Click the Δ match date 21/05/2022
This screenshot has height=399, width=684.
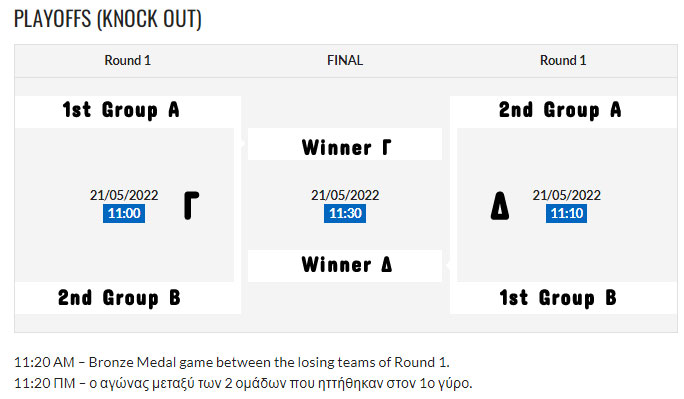pyautogui.click(x=566, y=195)
